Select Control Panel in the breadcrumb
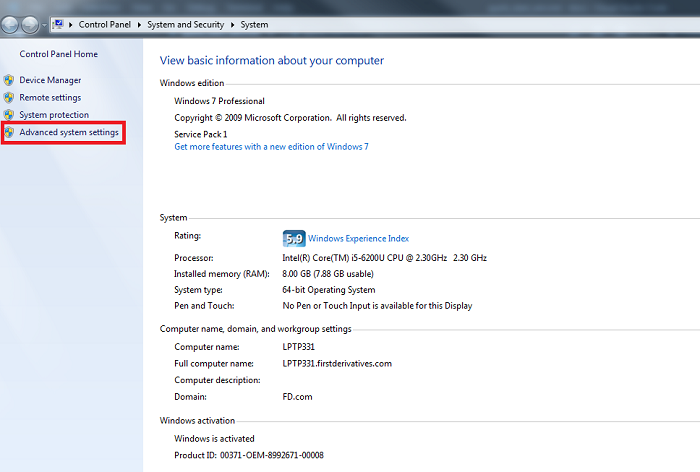Screen dimensions: 700x472 click(104, 25)
